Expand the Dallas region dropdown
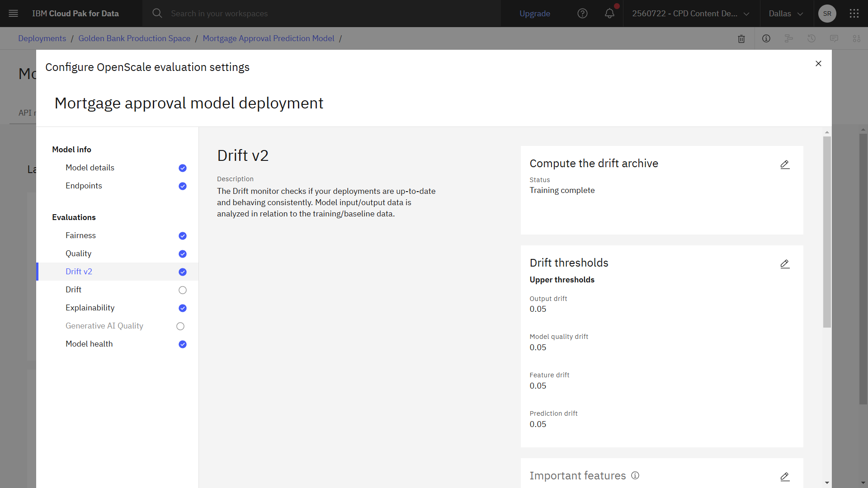Viewport: 868px width, 488px height. (x=786, y=14)
